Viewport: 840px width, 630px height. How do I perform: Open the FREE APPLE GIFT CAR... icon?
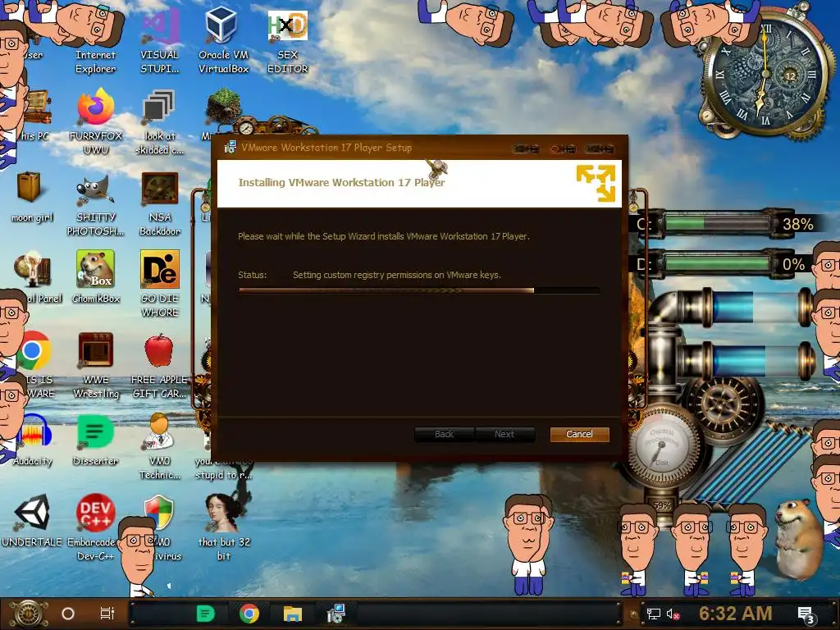pos(160,365)
